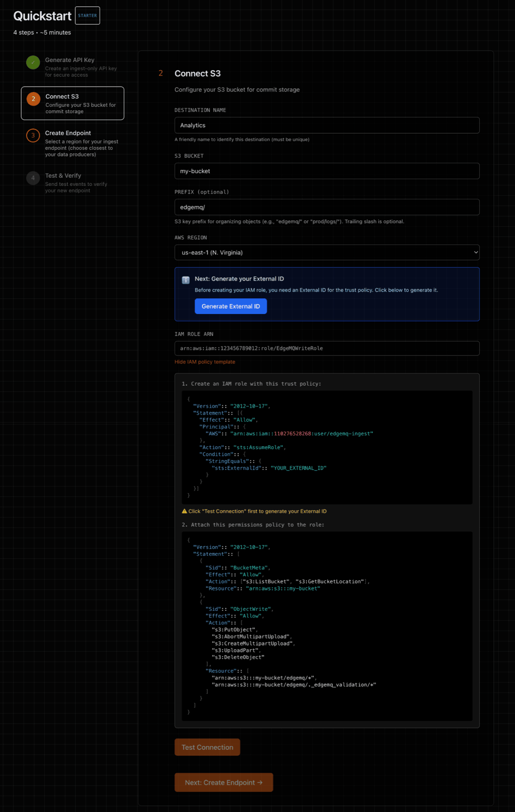Click the Generate External ID button

pyautogui.click(x=231, y=306)
